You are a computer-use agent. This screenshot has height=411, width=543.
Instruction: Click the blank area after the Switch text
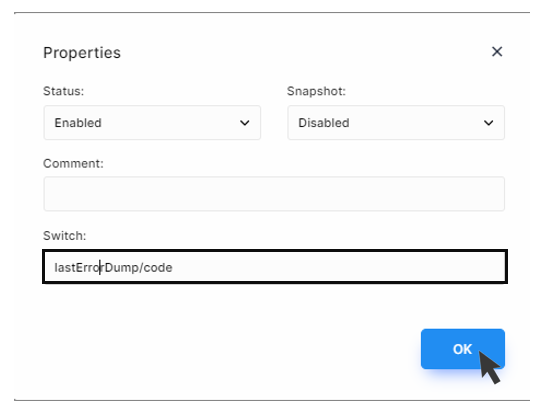[x=338, y=267]
